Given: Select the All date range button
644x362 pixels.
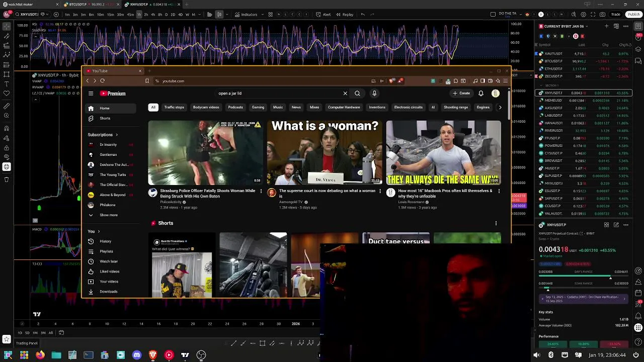Looking at the screenshot, I should 50,333.
